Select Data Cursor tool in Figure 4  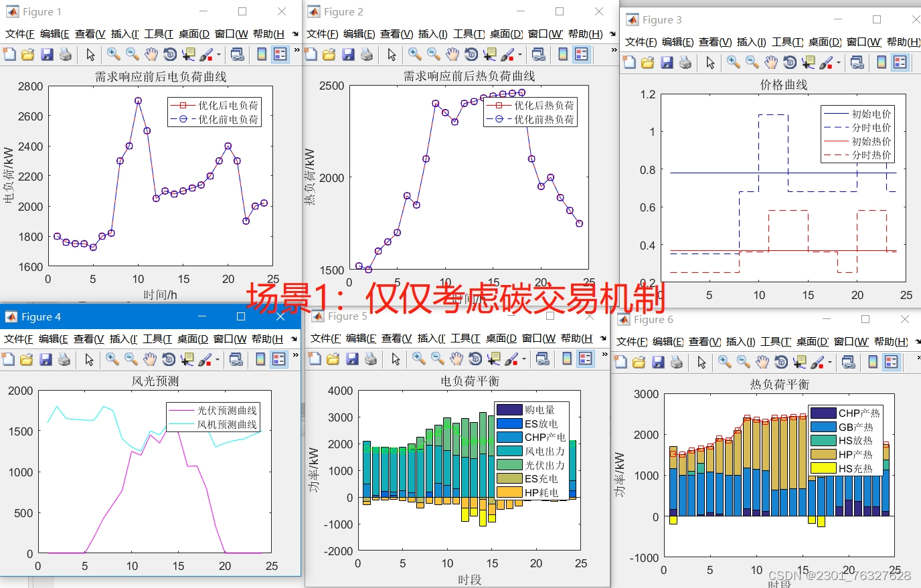188,359
